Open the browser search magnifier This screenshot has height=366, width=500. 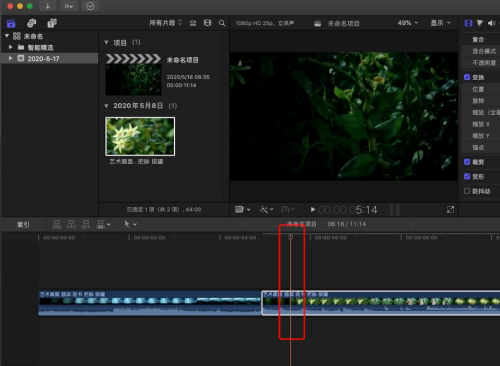coord(222,23)
